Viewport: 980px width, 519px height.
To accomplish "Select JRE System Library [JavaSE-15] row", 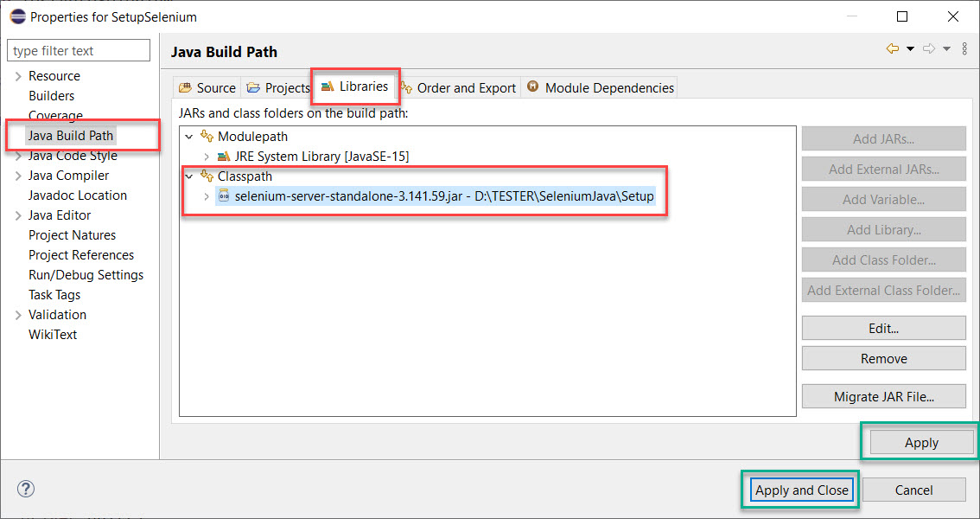I will tap(321, 157).
